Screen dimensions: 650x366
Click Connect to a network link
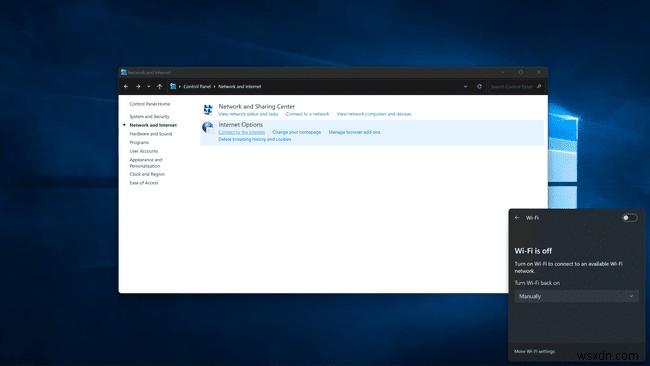(307, 114)
